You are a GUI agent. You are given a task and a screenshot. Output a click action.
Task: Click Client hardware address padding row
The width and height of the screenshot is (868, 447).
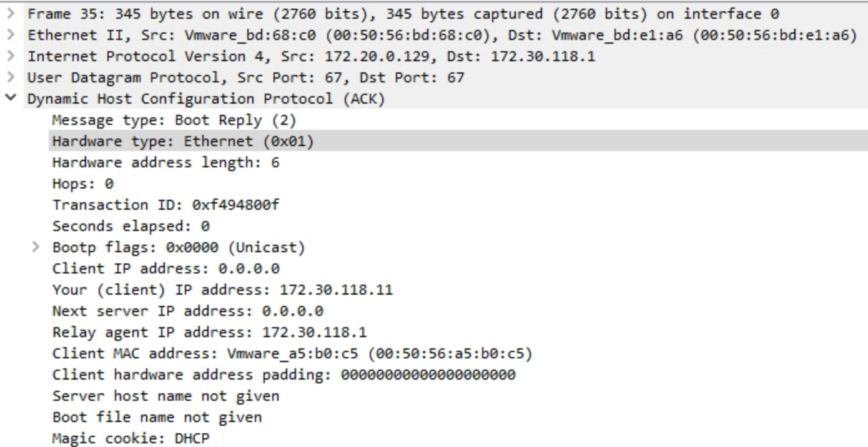click(x=284, y=375)
